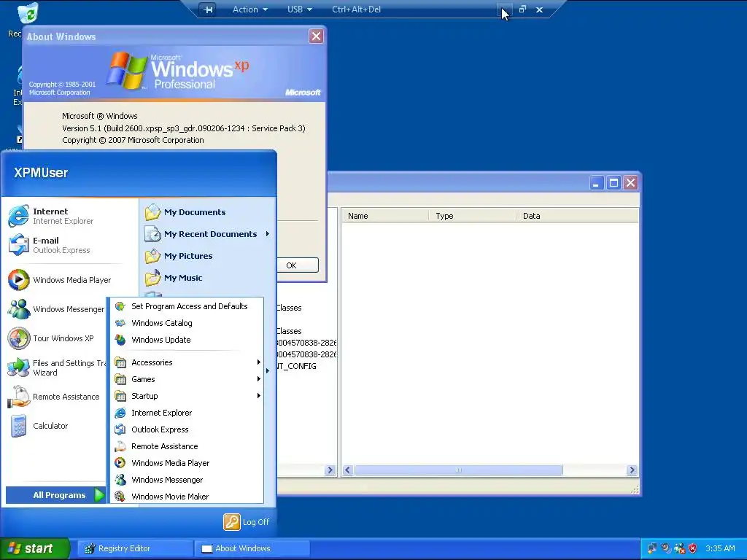Click the Registry Editor values horizontal scrollbar thumb

(458, 470)
